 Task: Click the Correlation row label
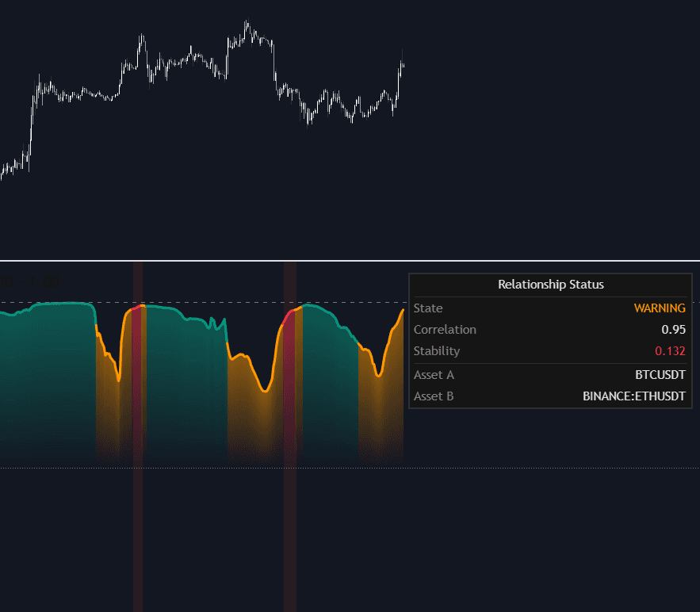(x=445, y=329)
